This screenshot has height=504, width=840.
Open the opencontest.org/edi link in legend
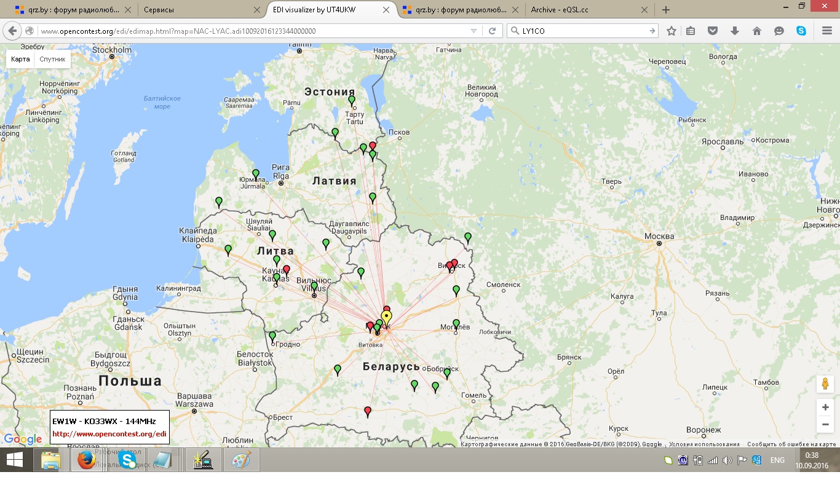coord(109,433)
